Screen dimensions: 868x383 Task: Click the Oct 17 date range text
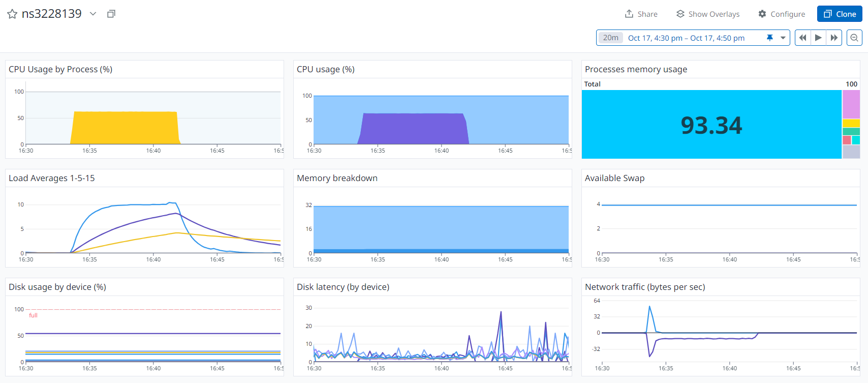pos(686,38)
